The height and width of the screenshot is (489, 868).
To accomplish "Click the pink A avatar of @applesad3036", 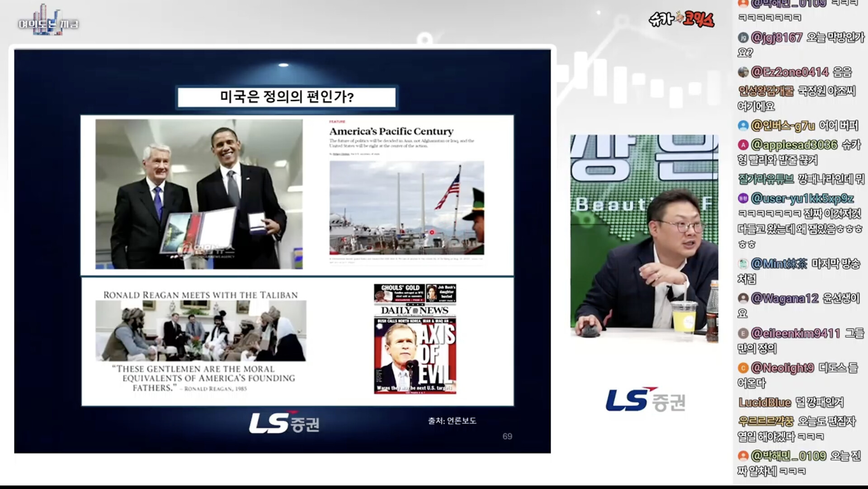I will click(x=743, y=145).
